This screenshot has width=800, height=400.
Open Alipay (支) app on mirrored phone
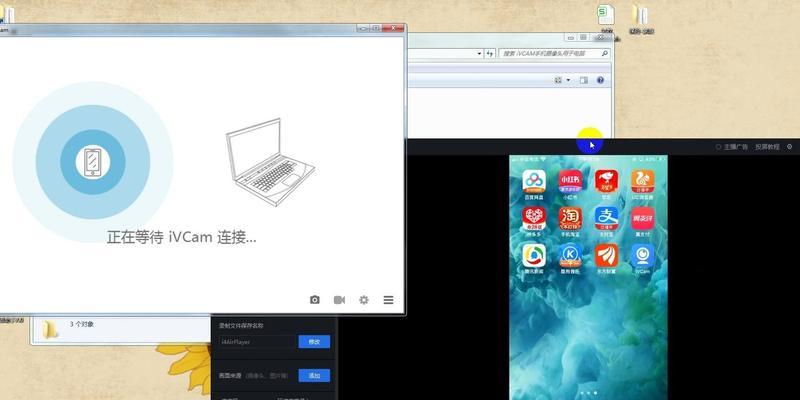tap(606, 218)
